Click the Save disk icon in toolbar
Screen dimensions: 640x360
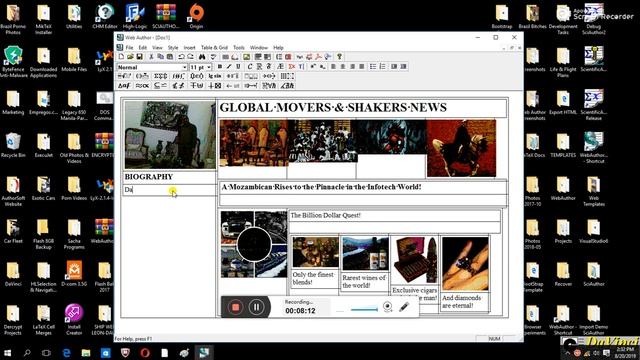coord(139,56)
